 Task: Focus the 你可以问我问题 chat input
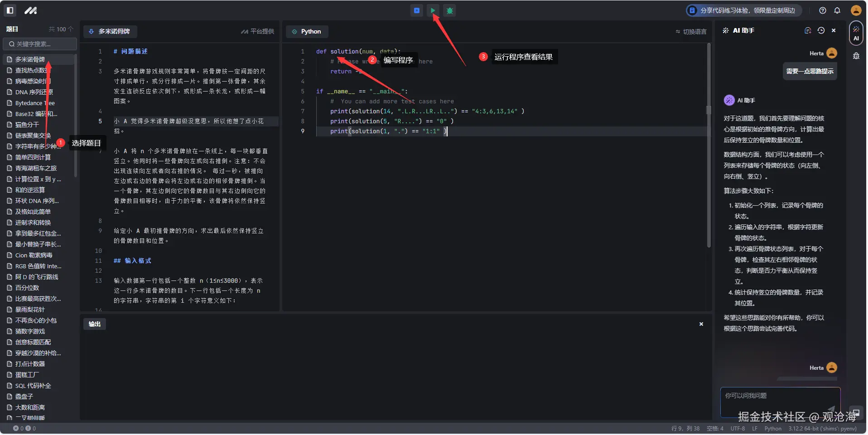coord(780,402)
